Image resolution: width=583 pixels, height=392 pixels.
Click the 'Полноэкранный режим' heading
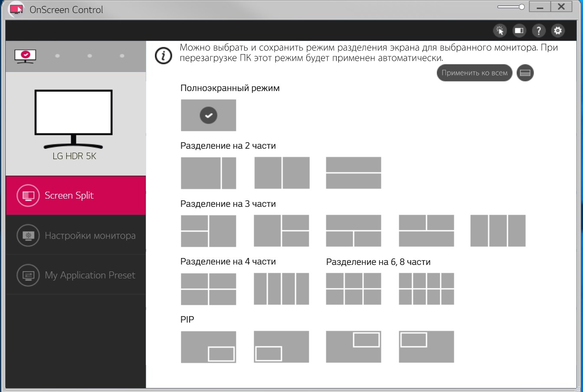click(x=230, y=88)
